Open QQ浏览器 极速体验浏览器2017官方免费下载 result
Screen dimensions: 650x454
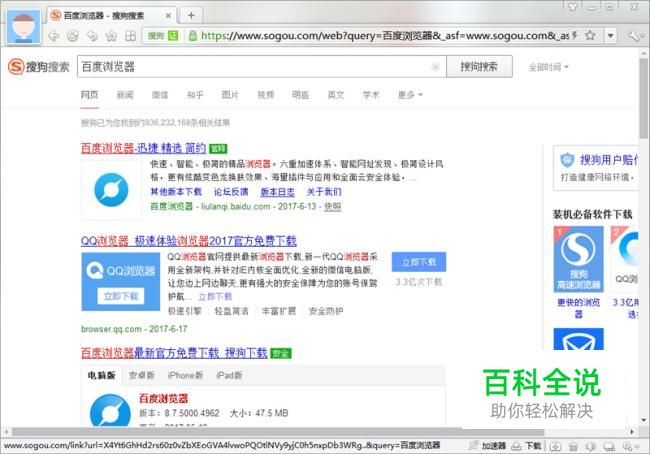pos(189,241)
